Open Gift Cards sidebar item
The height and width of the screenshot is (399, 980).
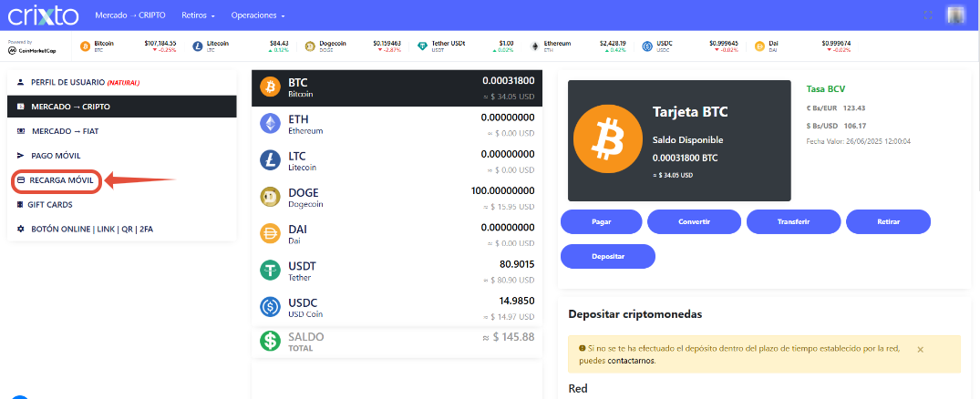point(122,205)
